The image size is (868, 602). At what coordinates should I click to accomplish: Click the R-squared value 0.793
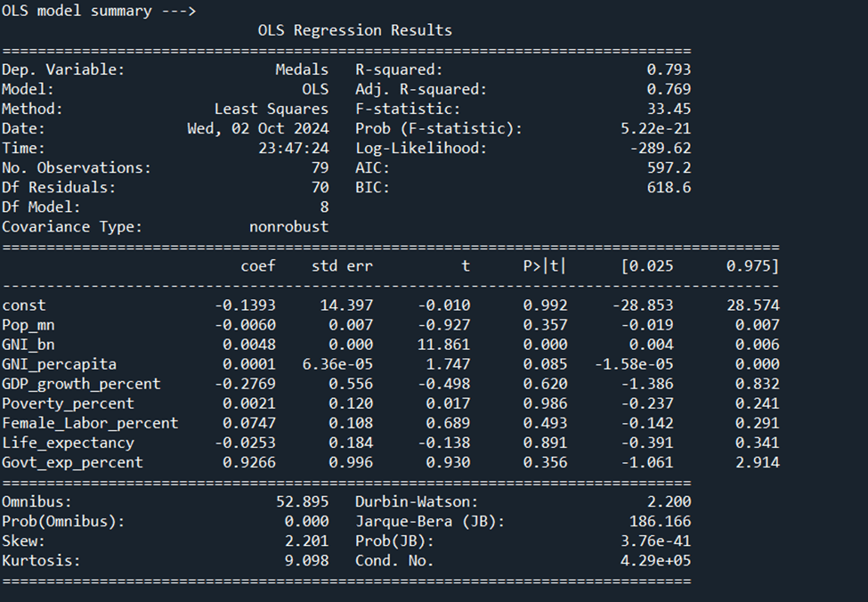coord(669,69)
